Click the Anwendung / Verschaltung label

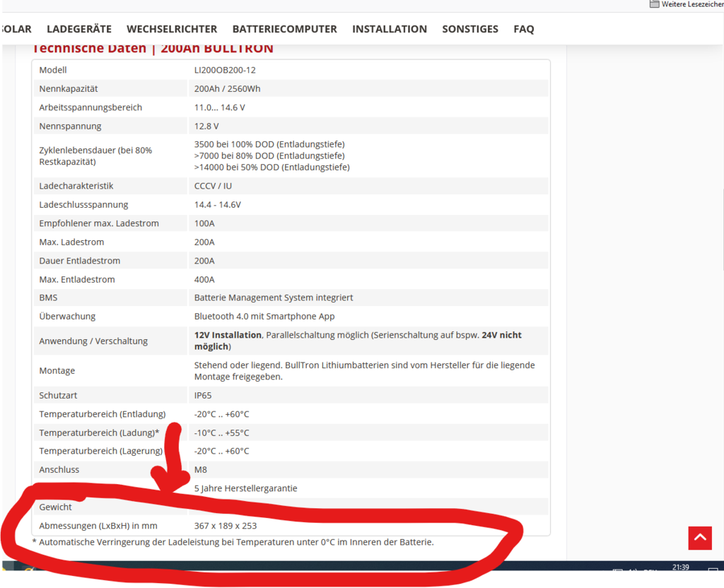[93, 341]
